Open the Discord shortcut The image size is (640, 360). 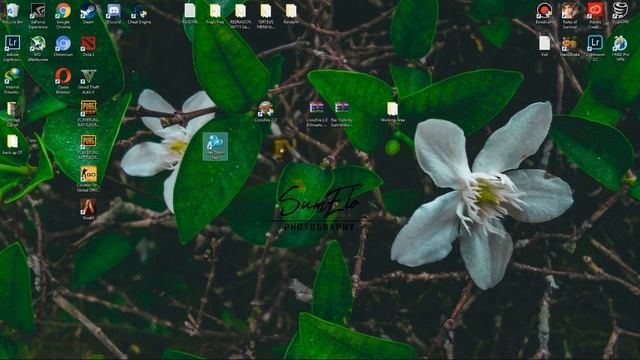[x=113, y=13]
